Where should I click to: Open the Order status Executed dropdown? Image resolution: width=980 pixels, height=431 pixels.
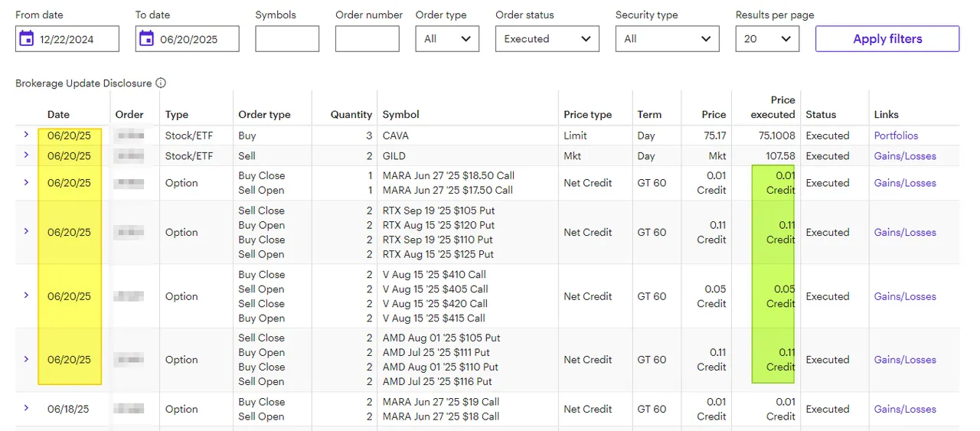coord(547,39)
